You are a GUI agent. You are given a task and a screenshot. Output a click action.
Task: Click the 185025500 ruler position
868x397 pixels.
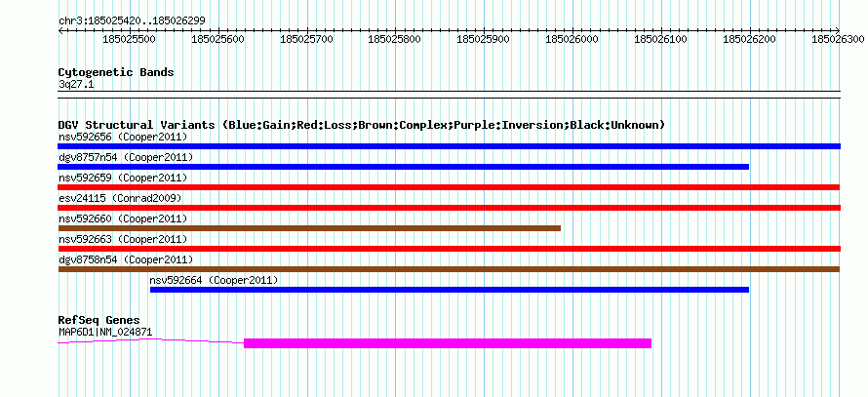130,39
